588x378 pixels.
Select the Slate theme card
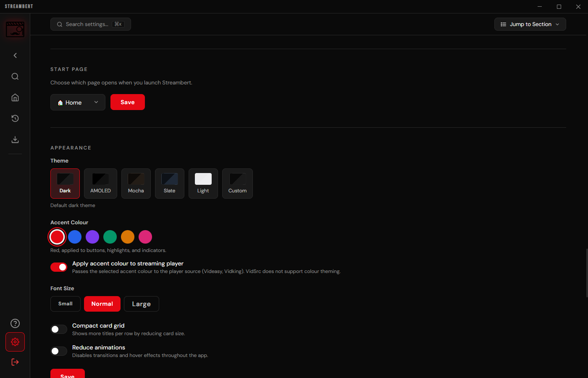point(170,184)
